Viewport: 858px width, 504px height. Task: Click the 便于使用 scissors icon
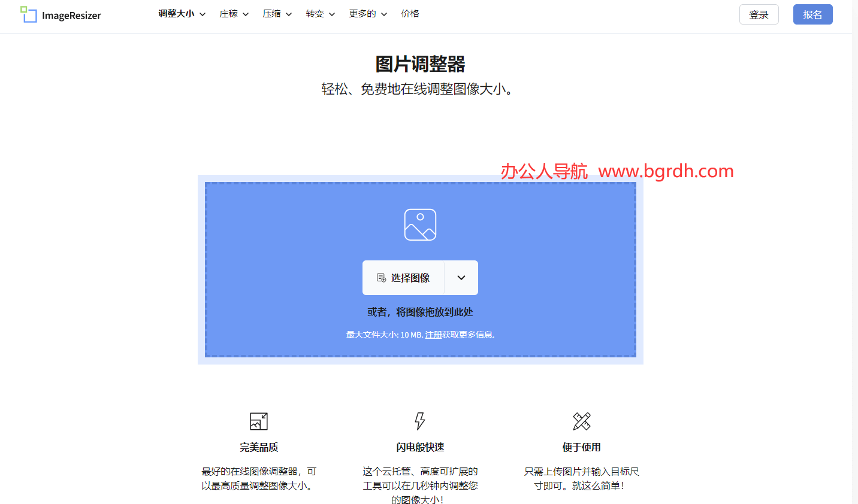(x=581, y=421)
